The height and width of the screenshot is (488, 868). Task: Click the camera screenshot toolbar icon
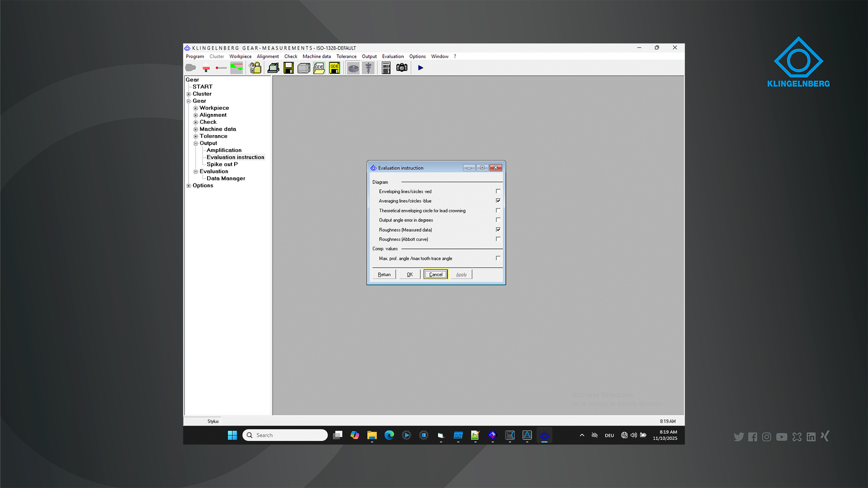click(402, 68)
